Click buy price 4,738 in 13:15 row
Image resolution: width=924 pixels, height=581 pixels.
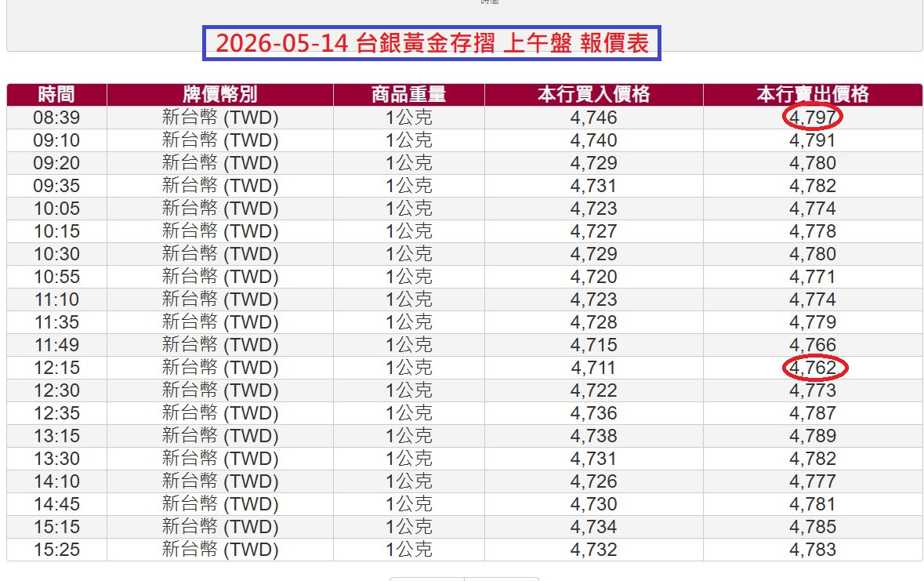pyautogui.click(x=594, y=436)
